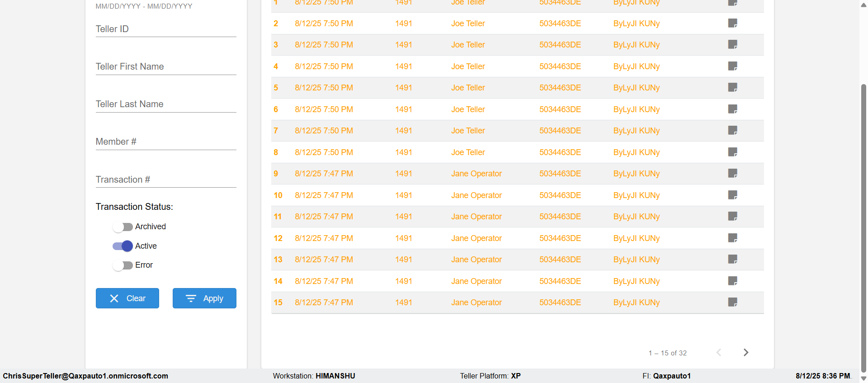Image resolution: width=868 pixels, height=383 pixels.
Task: Enable the Error status toggle
Action: 123,265
